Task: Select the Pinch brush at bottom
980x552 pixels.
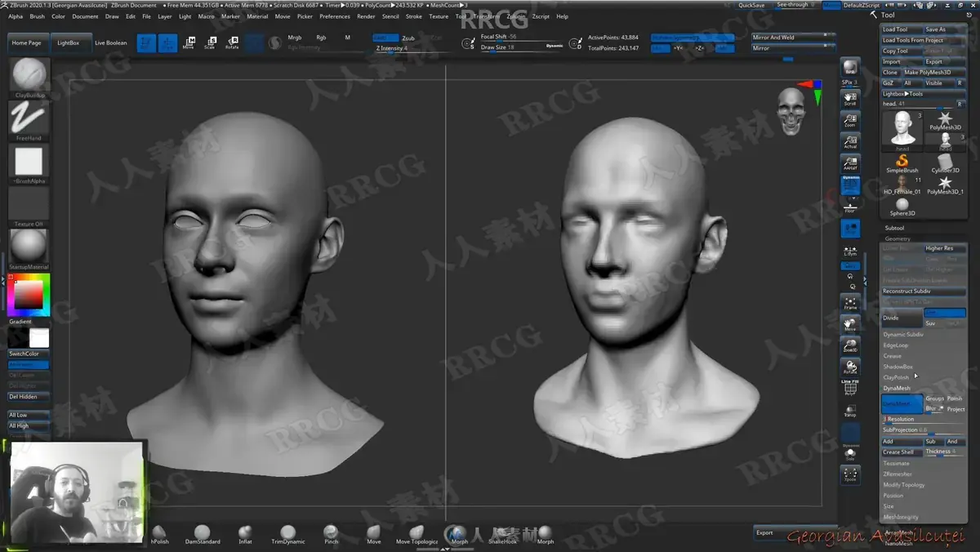Action: pyautogui.click(x=331, y=534)
